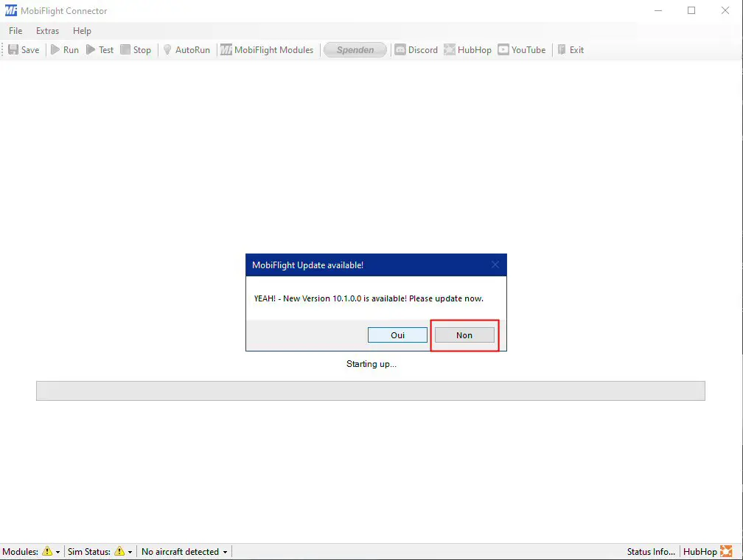
Task: Toggle AutoRun in the toolbar
Action: pos(186,50)
